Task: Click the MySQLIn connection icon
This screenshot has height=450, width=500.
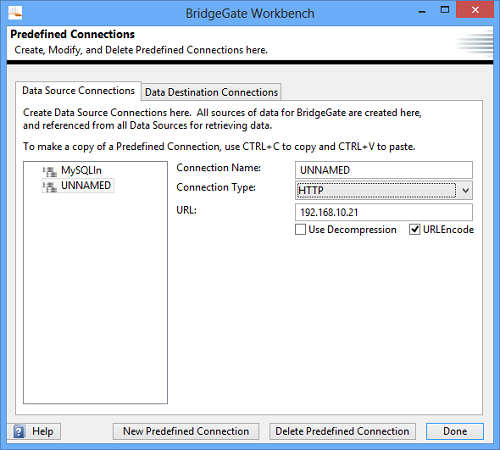Action: (x=50, y=171)
